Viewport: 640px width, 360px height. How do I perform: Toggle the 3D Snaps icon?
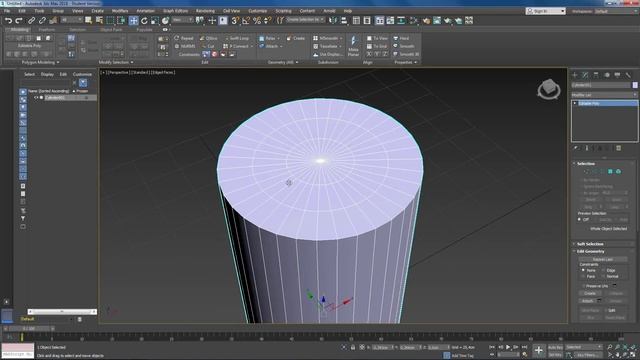click(x=235, y=20)
